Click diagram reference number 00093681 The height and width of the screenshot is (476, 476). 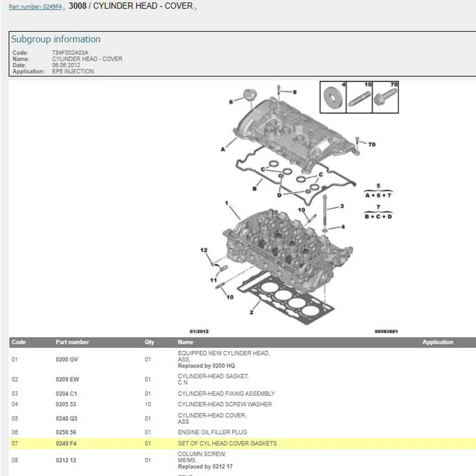(386, 331)
